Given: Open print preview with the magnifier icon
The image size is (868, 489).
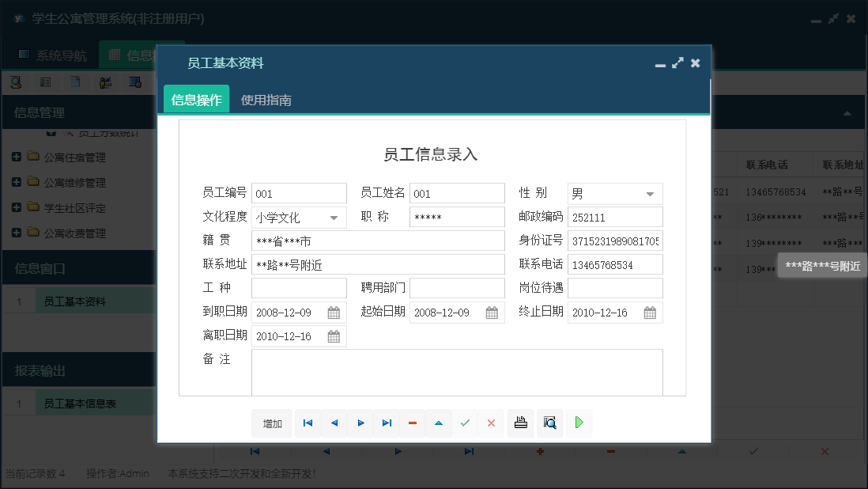Looking at the screenshot, I should tap(549, 423).
